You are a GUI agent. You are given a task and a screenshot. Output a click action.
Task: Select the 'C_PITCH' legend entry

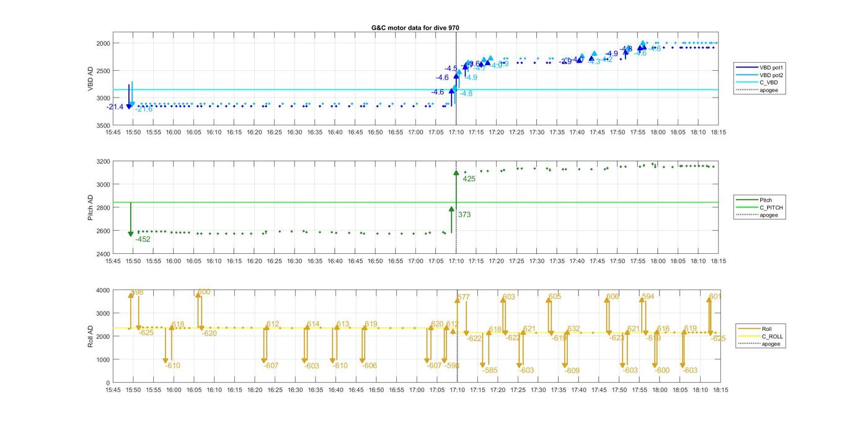coord(759,207)
